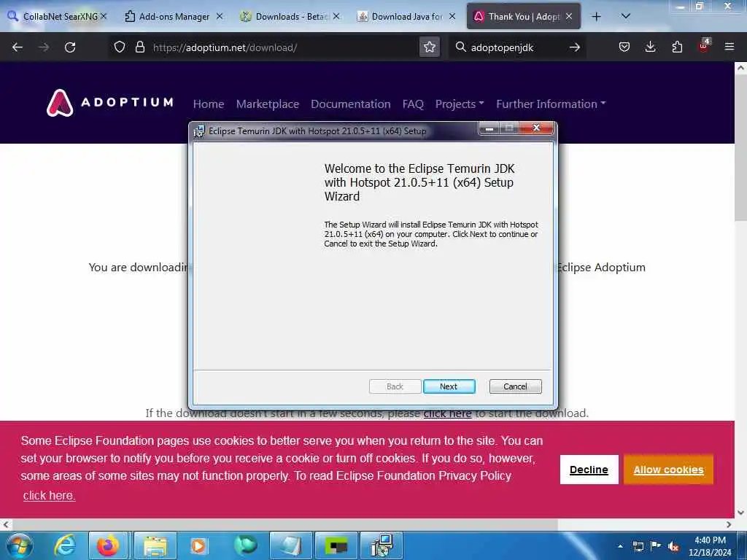Viewport: 747px width, 560px height.
Task: Open the green-black taskbar application icon
Action: pos(336,545)
